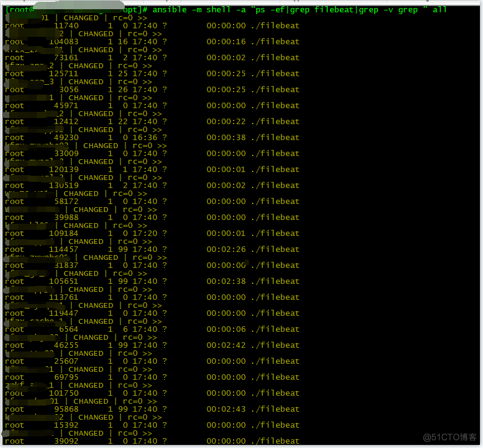Click PID 114457 entry
The height and width of the screenshot is (448, 483).
click(64, 250)
